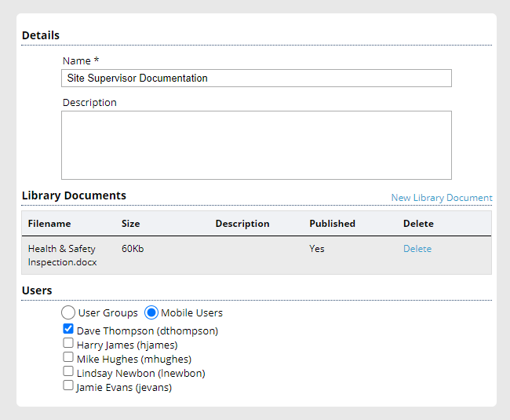
Task: Click the Published column header
Action: coord(332,224)
